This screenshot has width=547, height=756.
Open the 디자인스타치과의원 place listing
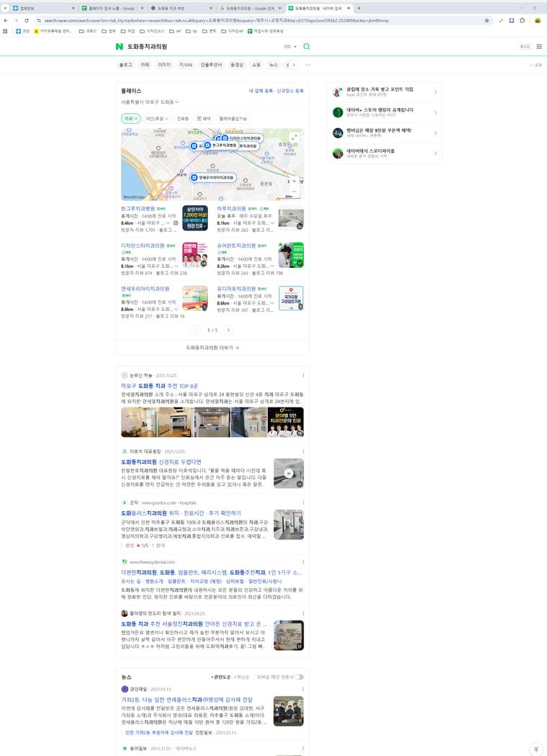click(x=143, y=246)
